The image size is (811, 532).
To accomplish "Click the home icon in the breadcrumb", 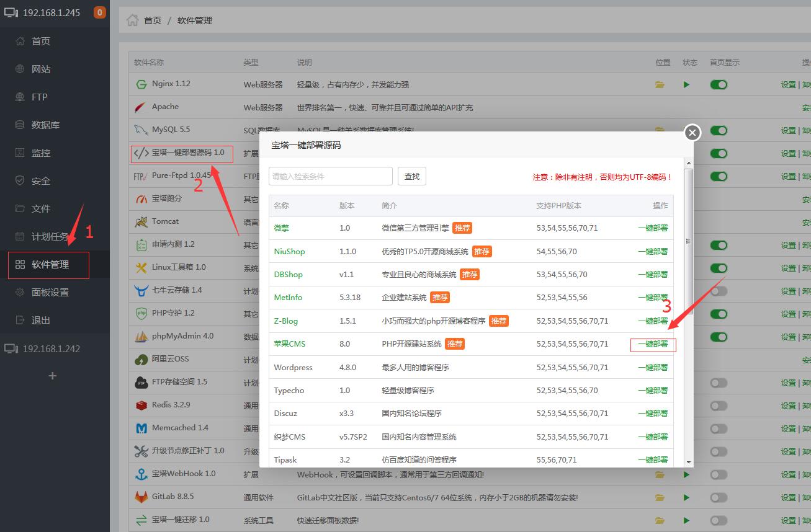I will pos(132,20).
